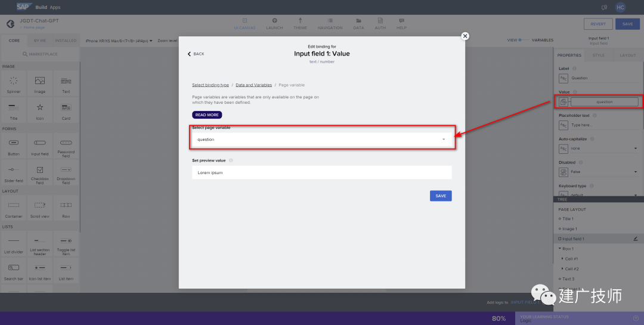Open the Auto-capitalize none dropdown
Viewport: 644px width, 325px height.
click(x=604, y=148)
